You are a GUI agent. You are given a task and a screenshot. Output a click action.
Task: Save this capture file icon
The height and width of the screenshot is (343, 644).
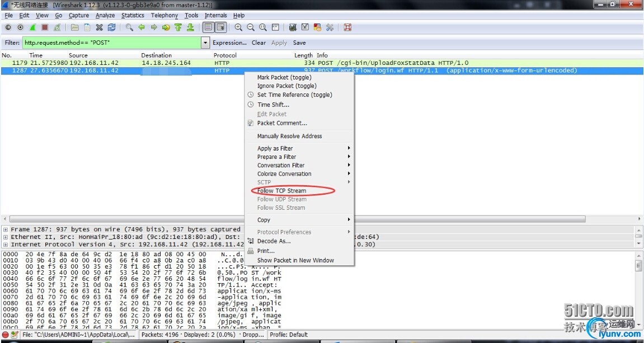(x=87, y=27)
